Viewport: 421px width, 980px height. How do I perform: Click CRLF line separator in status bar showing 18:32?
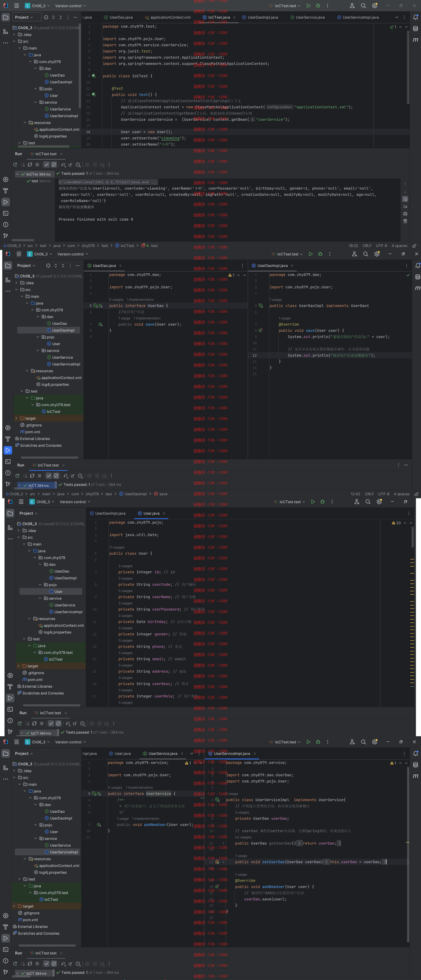(367, 246)
